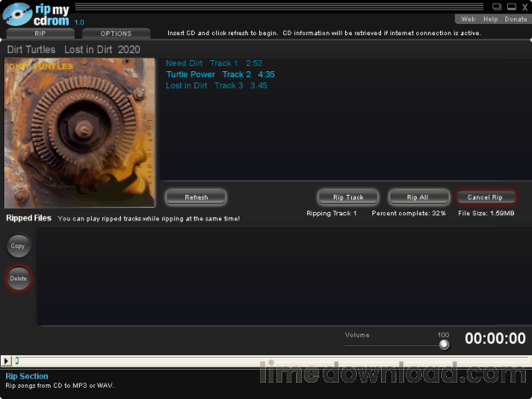Click the Refresh button
Viewport: 532px width, 399px height.
coord(196,197)
